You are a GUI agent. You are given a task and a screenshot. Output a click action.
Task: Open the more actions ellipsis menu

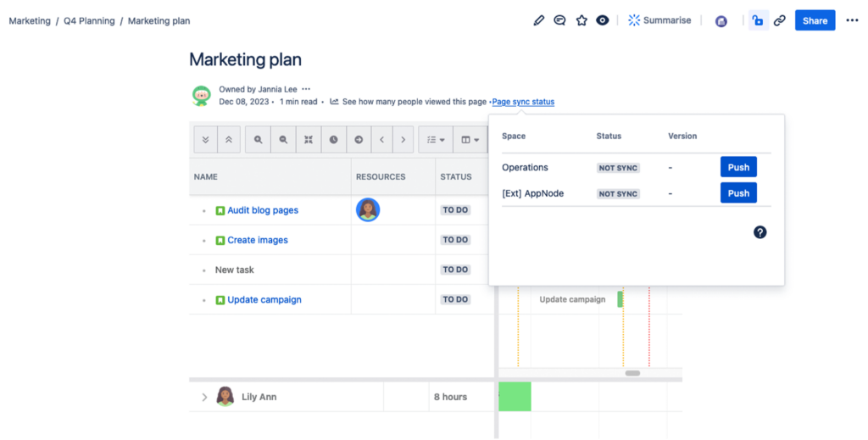(852, 20)
